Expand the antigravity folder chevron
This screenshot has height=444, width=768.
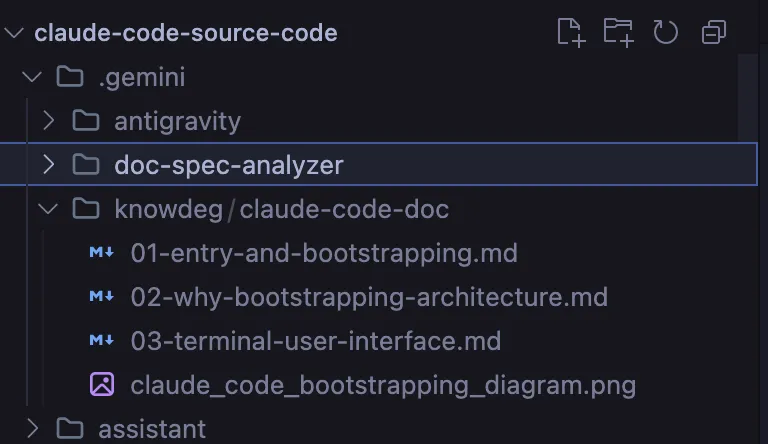(48, 121)
